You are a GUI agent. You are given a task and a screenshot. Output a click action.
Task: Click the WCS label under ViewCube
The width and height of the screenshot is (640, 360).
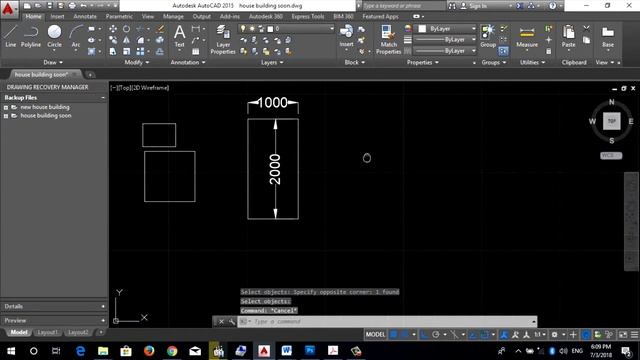coord(611,156)
